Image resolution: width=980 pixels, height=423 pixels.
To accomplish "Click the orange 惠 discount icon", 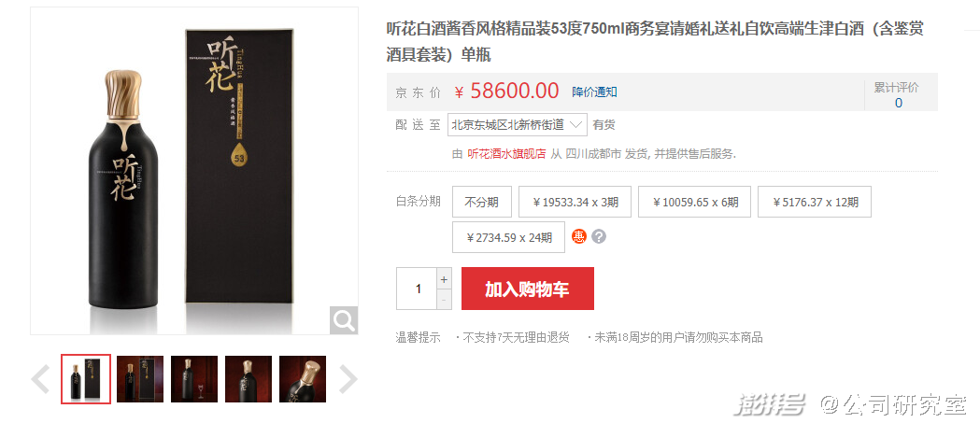I will coord(579,237).
